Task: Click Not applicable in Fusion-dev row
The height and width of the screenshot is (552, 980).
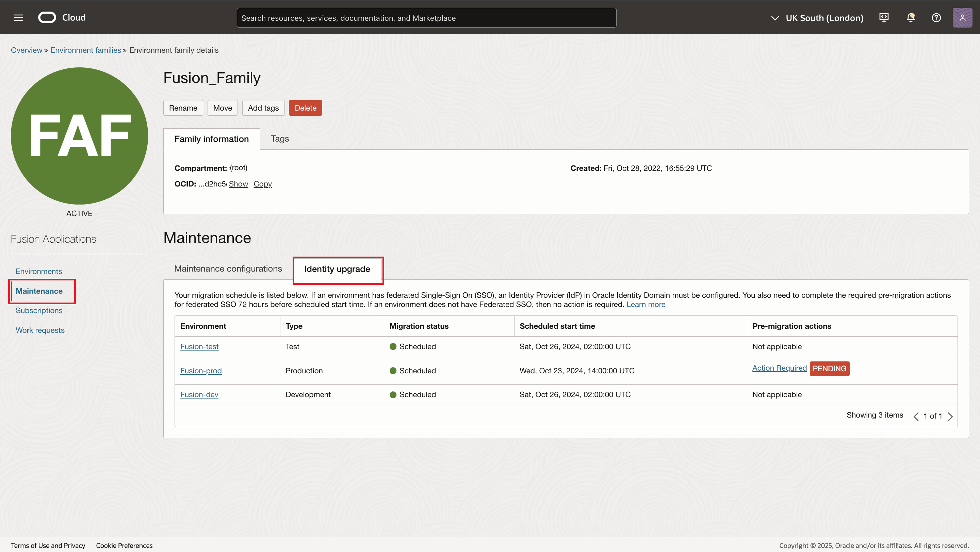Action: (x=777, y=394)
